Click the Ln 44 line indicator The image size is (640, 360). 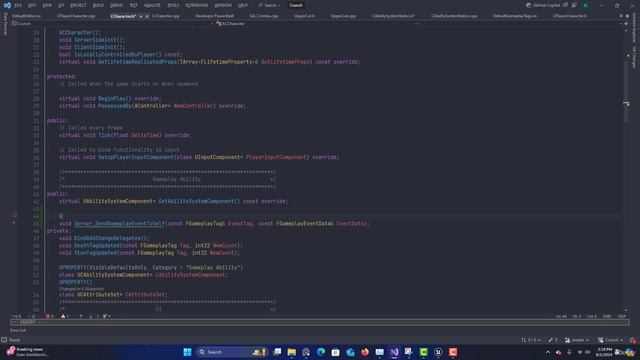tap(561, 316)
